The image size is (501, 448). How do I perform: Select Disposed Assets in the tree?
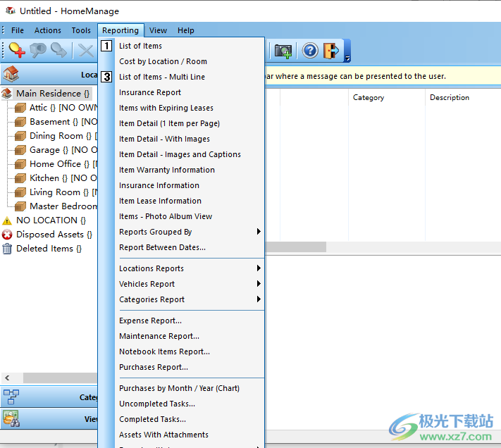pos(54,235)
